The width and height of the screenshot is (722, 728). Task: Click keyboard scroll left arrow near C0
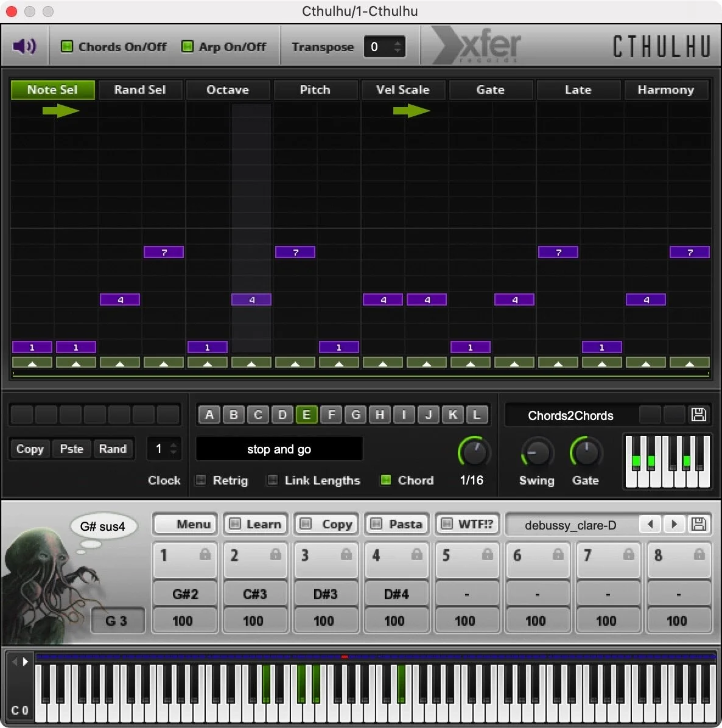click(x=15, y=661)
